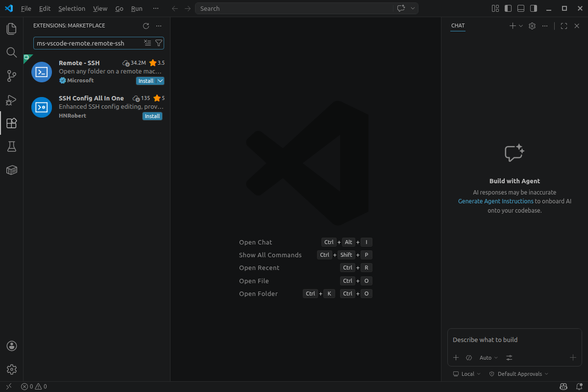Click the Remote - SSH extension icon
The width and height of the screenshot is (588, 392).
[42, 72]
